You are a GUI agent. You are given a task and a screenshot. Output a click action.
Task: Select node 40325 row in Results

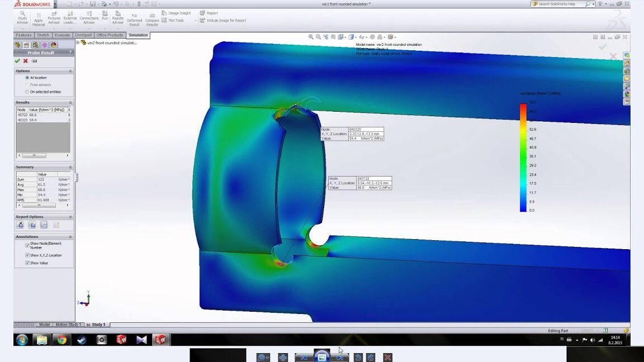tap(43, 120)
